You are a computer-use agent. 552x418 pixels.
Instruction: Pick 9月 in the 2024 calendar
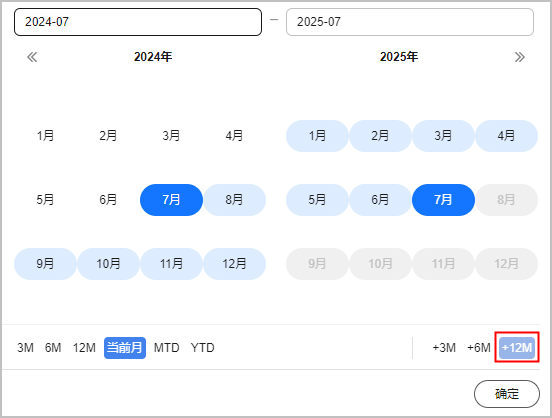click(x=45, y=264)
